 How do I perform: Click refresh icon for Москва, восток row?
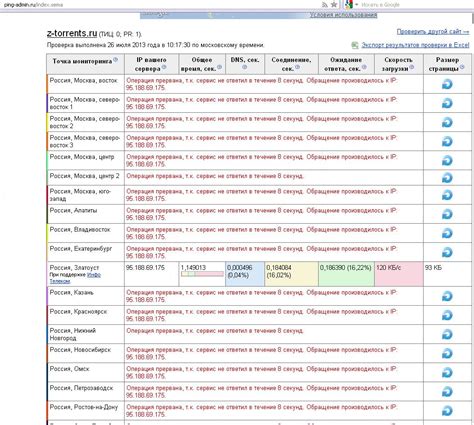(447, 84)
